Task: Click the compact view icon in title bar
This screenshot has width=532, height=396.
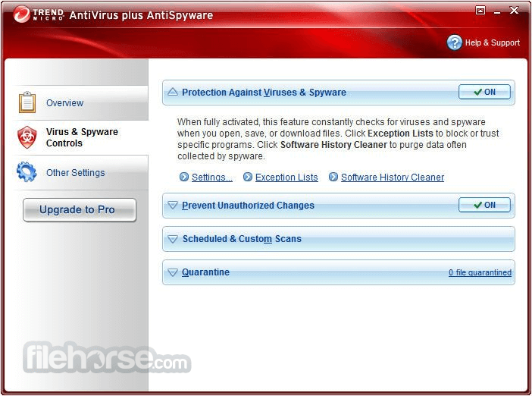Action: 480,11
